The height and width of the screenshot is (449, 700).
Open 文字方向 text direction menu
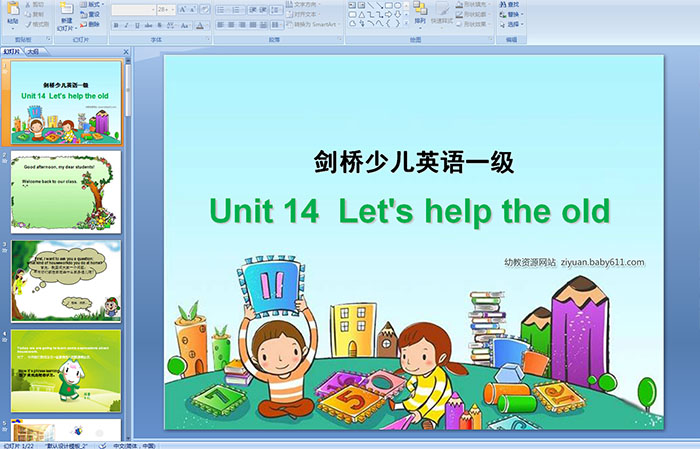pyautogui.click(x=303, y=4)
